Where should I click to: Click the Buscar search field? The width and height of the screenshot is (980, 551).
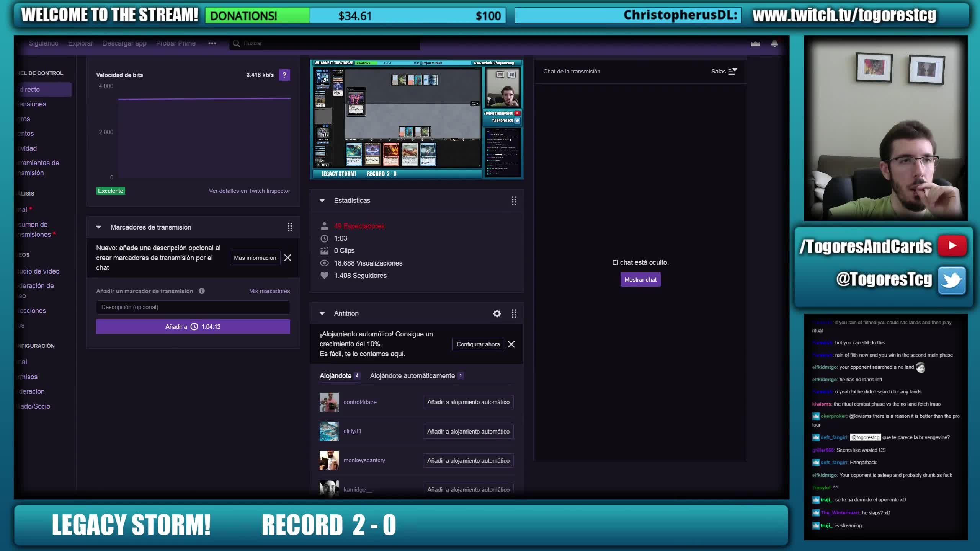[x=325, y=43]
